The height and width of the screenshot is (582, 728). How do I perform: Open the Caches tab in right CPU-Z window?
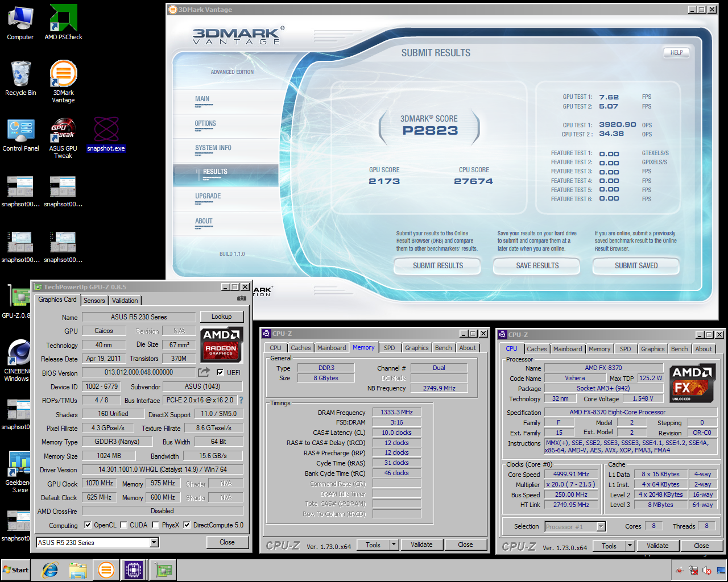(x=537, y=349)
